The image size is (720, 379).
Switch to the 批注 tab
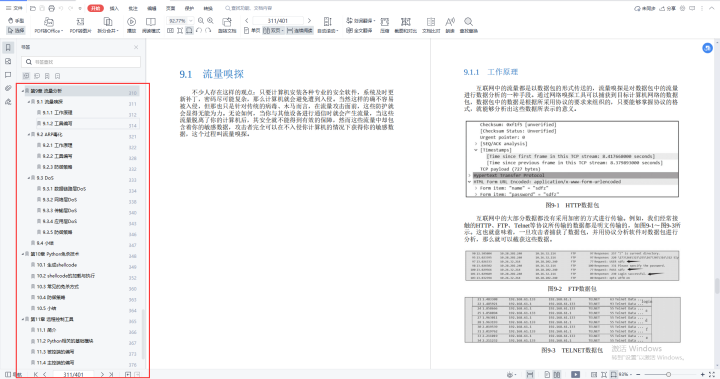click(133, 8)
